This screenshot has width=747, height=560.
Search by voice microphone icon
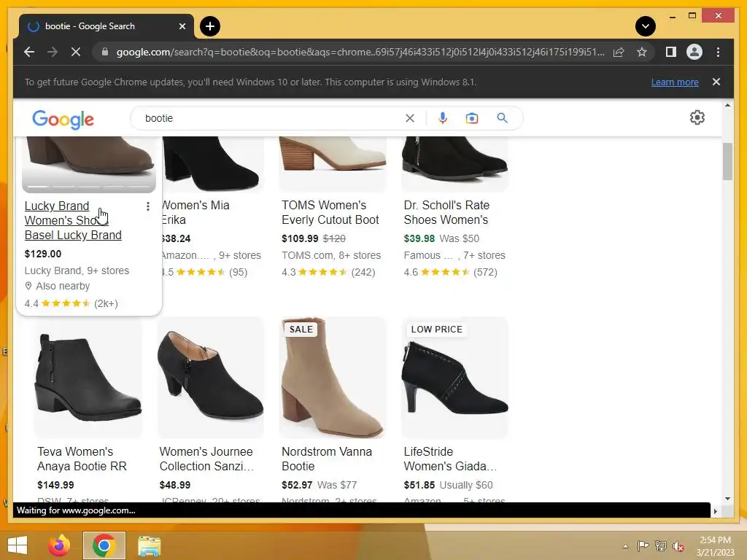443,118
